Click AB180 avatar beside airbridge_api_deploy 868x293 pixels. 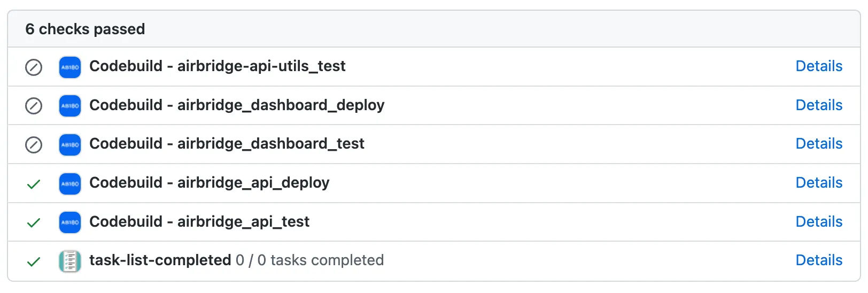(x=70, y=184)
